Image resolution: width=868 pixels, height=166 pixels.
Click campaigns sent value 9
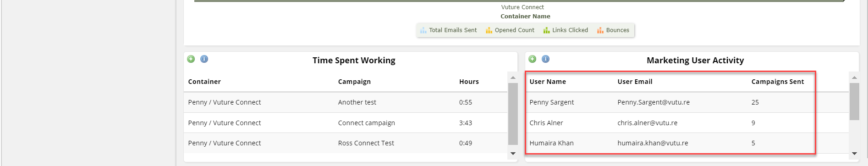tap(753, 123)
